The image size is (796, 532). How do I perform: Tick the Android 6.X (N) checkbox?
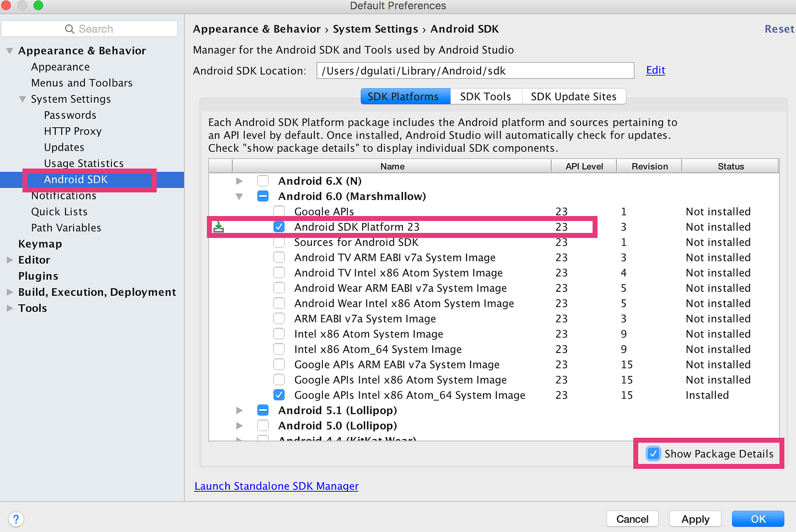tap(263, 181)
